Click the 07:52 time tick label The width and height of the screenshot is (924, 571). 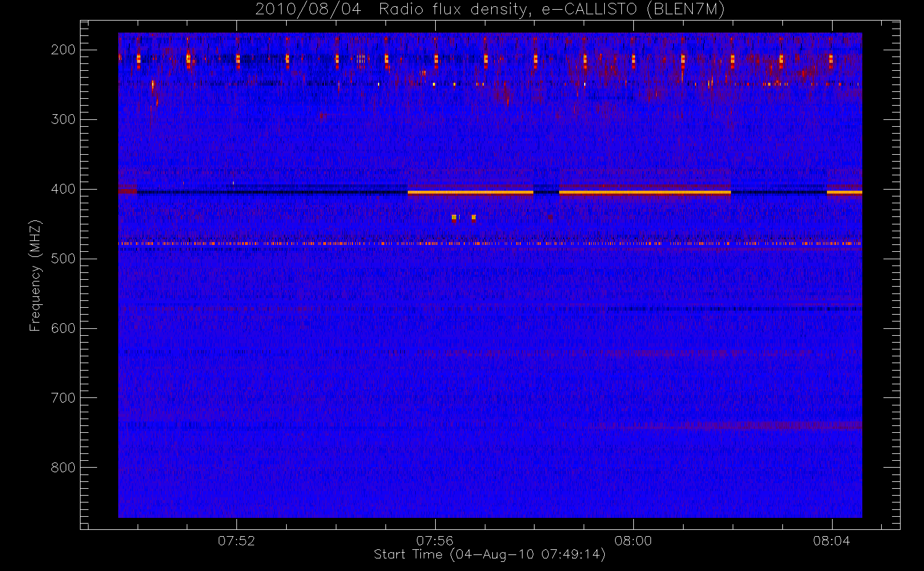236,541
